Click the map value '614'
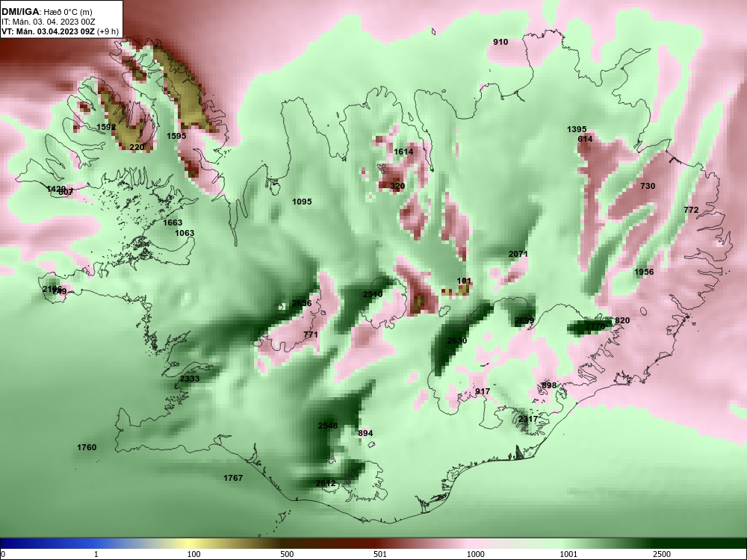 (585, 139)
